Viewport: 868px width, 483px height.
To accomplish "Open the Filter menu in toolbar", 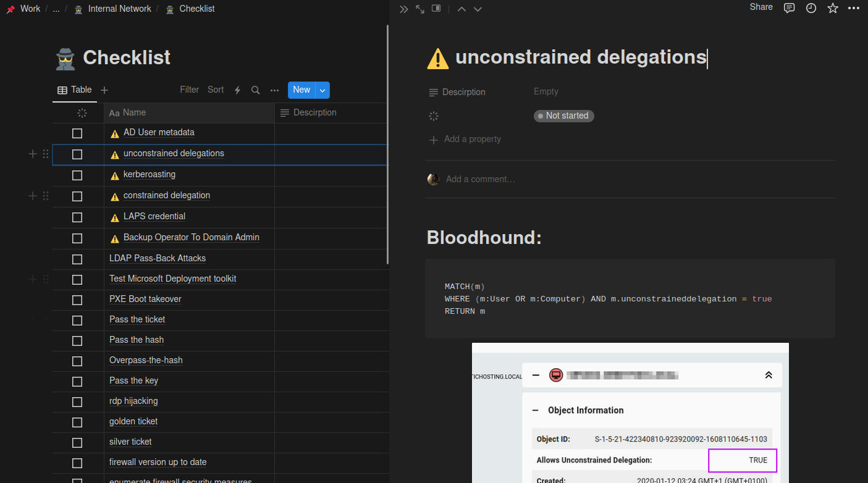I will pyautogui.click(x=189, y=90).
